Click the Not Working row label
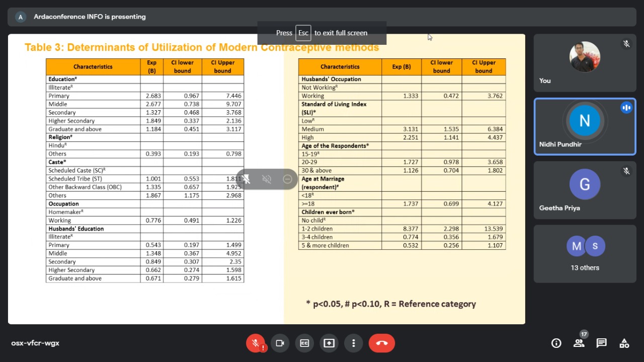 (x=319, y=88)
